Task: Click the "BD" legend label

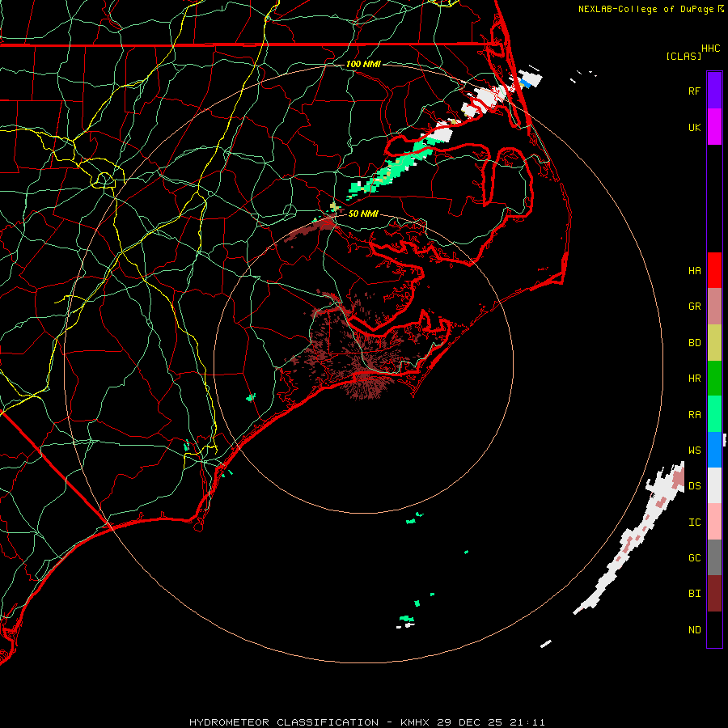Action: coord(694,343)
